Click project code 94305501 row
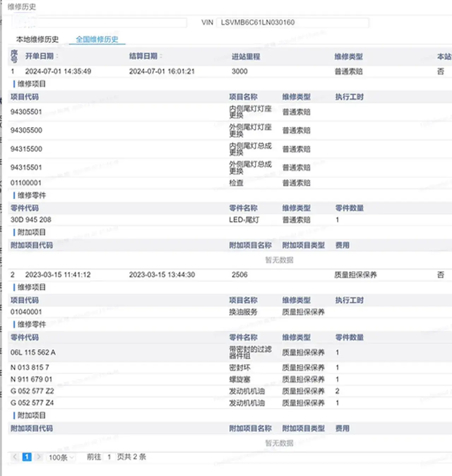Viewport: 452px width, 476px height. point(26,112)
